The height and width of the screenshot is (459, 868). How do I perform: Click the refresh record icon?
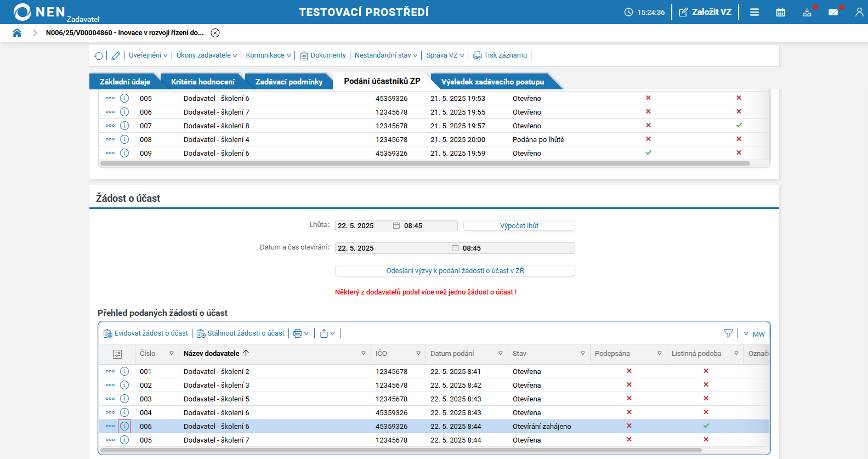[x=99, y=55]
